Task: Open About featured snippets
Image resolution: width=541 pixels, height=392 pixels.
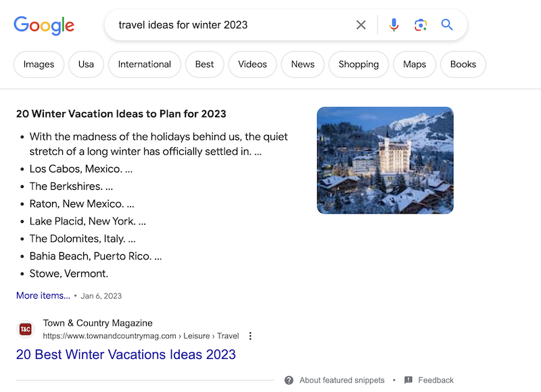Action: pyautogui.click(x=341, y=380)
